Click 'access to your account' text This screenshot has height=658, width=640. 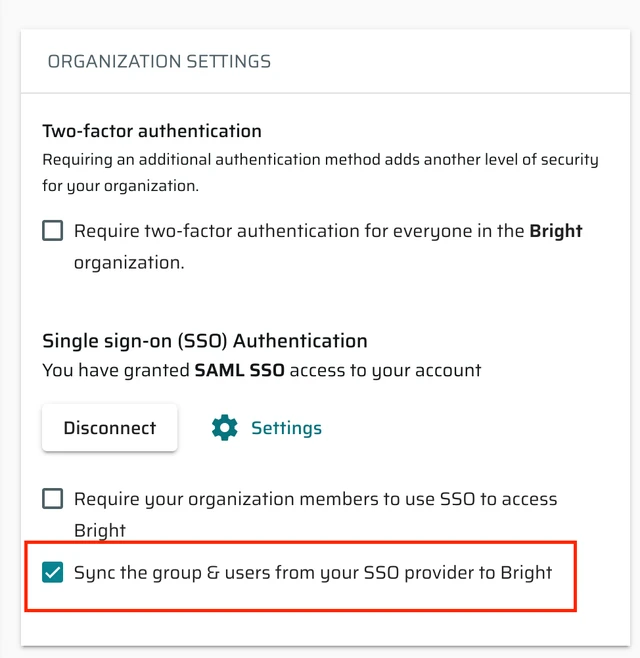coord(385,371)
